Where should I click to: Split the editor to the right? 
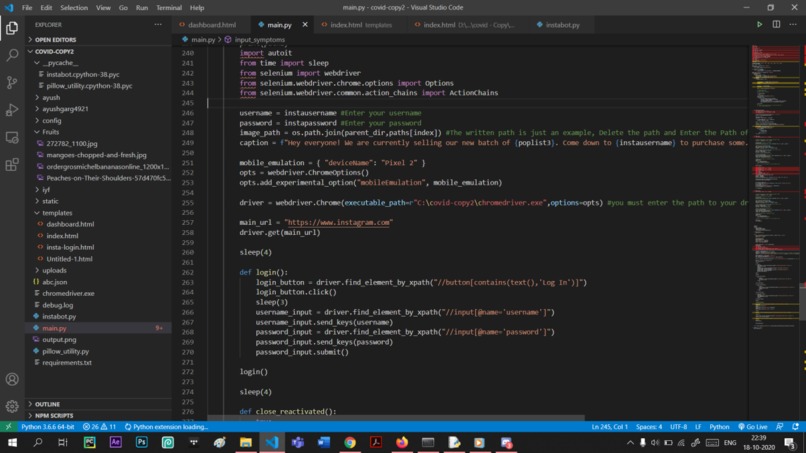[776, 24]
